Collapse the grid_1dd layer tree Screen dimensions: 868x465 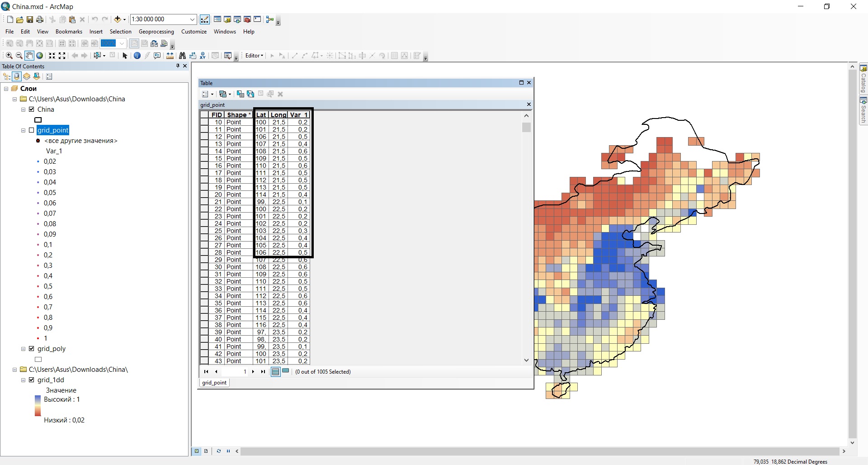(x=24, y=380)
